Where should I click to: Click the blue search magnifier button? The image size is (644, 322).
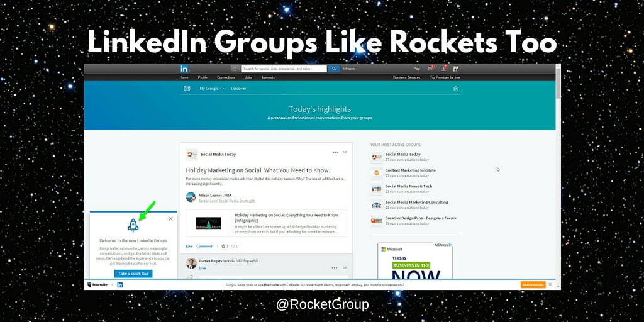(x=334, y=69)
